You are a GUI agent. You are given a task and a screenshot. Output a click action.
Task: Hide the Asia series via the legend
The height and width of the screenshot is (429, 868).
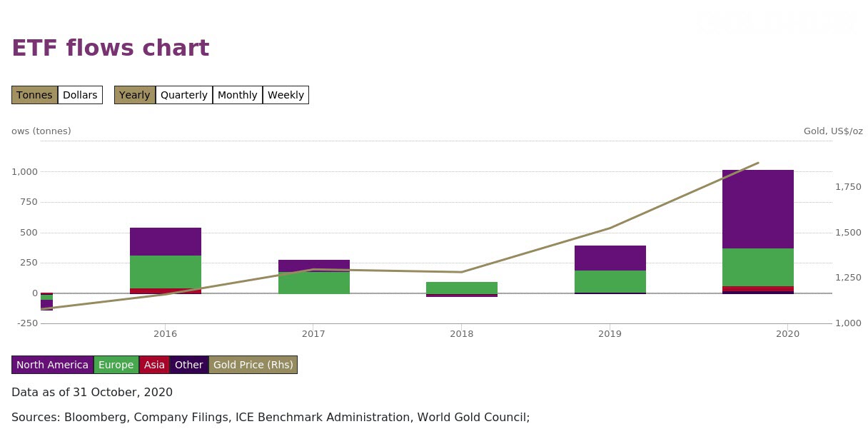tap(154, 365)
